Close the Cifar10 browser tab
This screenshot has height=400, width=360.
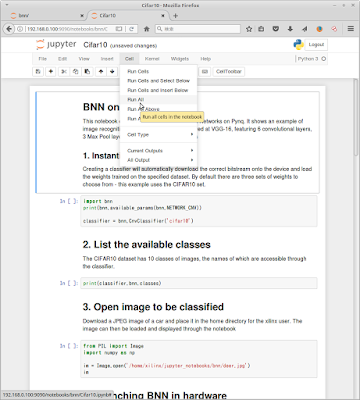tap(163, 16)
